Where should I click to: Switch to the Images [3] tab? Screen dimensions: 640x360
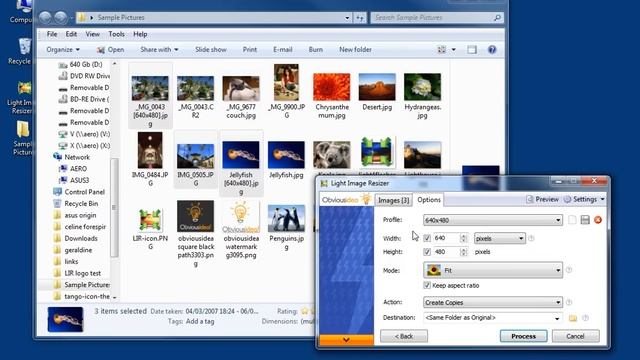pyautogui.click(x=393, y=200)
